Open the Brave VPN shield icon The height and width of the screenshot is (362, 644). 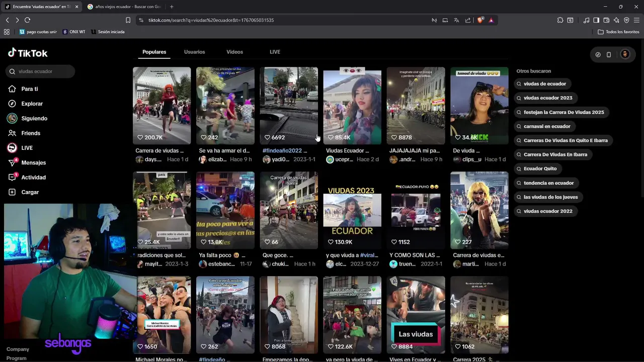click(x=626, y=20)
